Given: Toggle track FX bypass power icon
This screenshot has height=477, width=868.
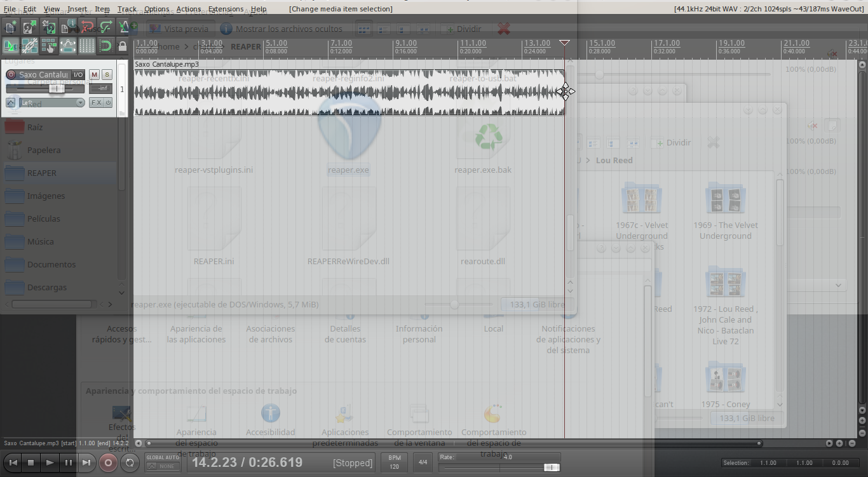Looking at the screenshot, I should click(x=109, y=103).
